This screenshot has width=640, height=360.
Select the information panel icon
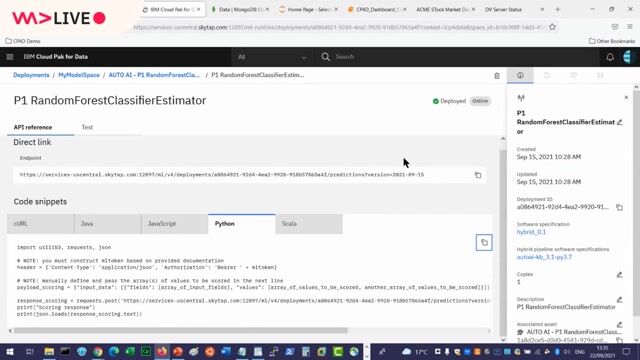(x=520, y=75)
